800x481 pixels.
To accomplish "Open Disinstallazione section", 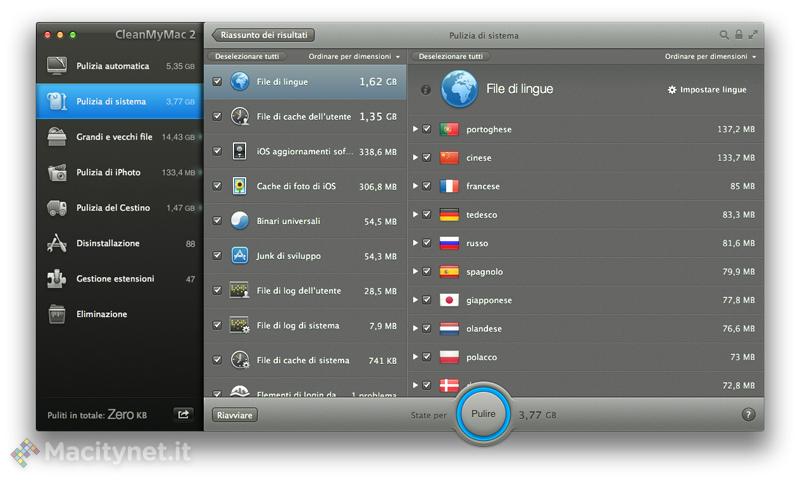I will [120, 243].
